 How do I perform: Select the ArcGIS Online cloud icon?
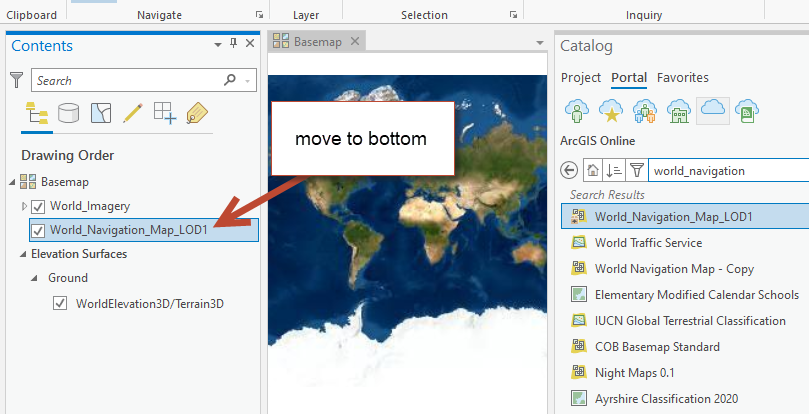712,110
